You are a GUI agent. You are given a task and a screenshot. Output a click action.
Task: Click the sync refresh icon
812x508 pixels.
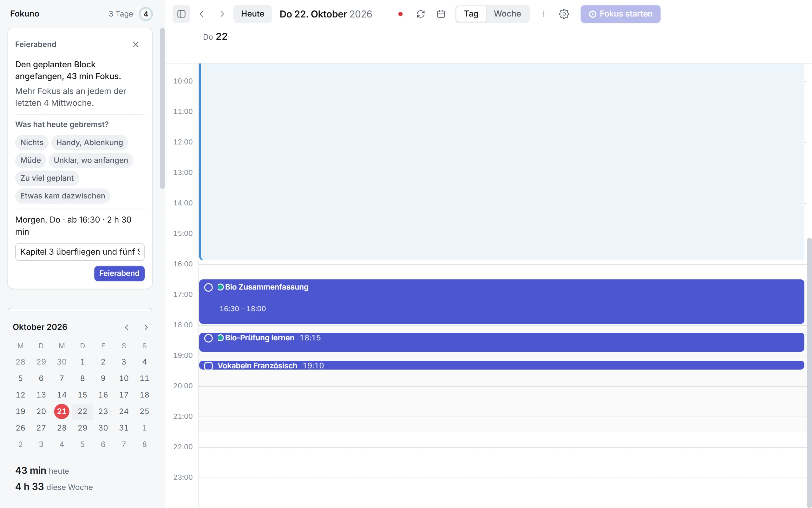tap(421, 14)
